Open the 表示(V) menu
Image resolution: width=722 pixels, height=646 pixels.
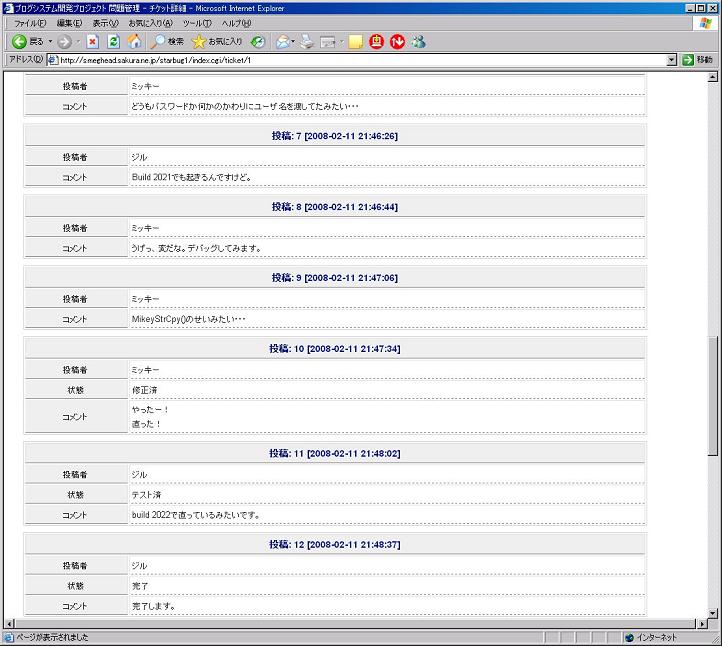(x=105, y=23)
